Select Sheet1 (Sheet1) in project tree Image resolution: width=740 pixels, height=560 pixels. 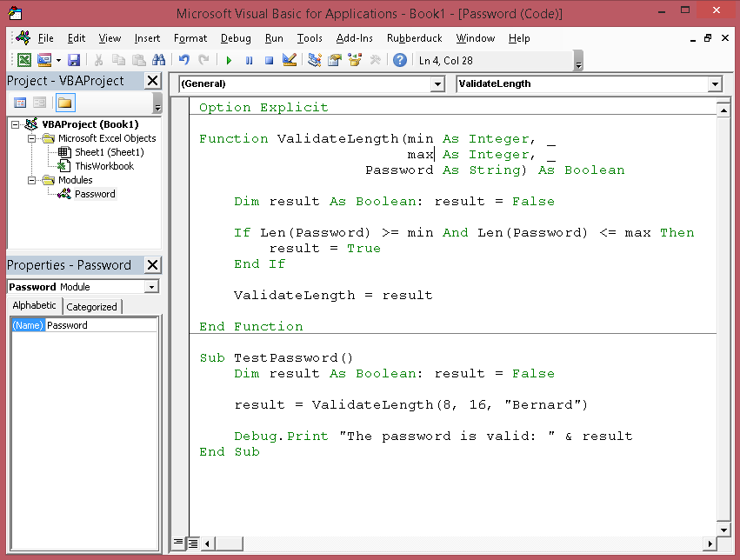pos(109,152)
